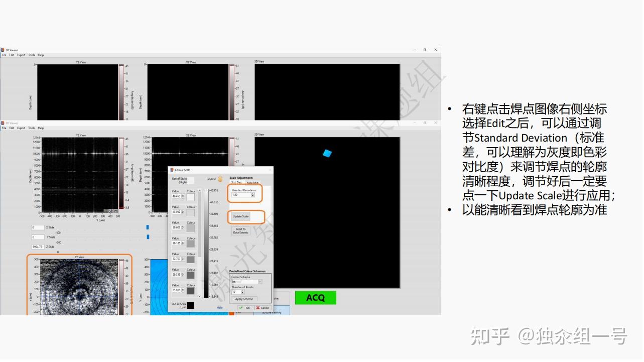Viewport: 644px width, 362px height.
Task: Click the Reverse padlock icon in Colour Scale dialog
Action: (x=220, y=179)
